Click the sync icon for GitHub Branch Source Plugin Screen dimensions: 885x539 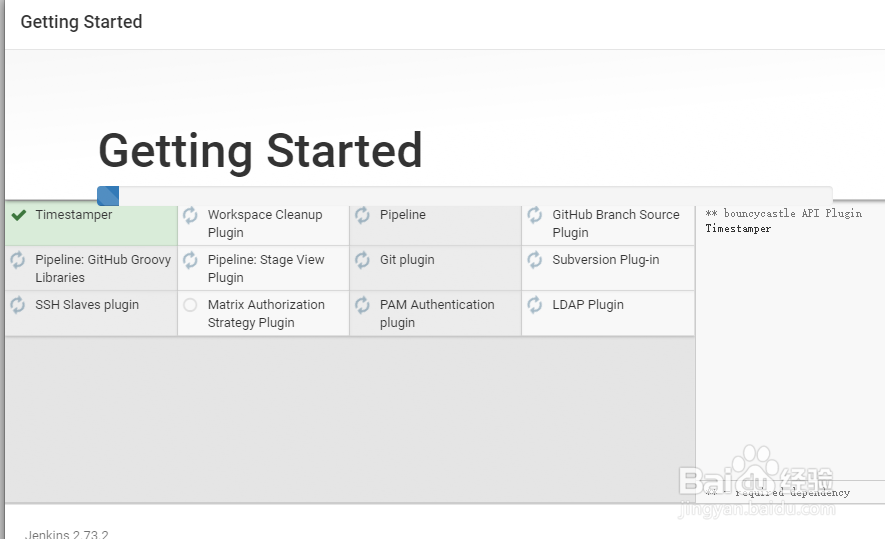pos(534,215)
